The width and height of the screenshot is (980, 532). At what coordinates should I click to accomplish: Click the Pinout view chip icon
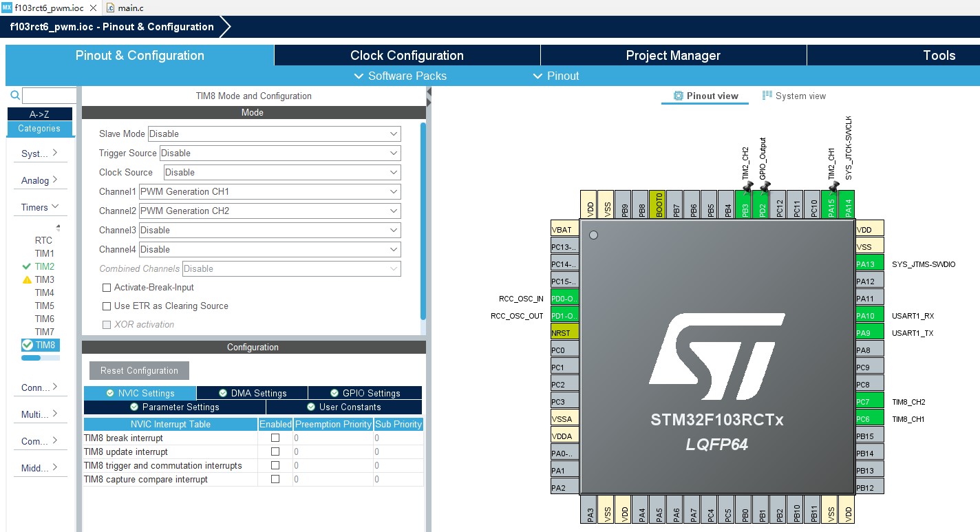click(679, 96)
